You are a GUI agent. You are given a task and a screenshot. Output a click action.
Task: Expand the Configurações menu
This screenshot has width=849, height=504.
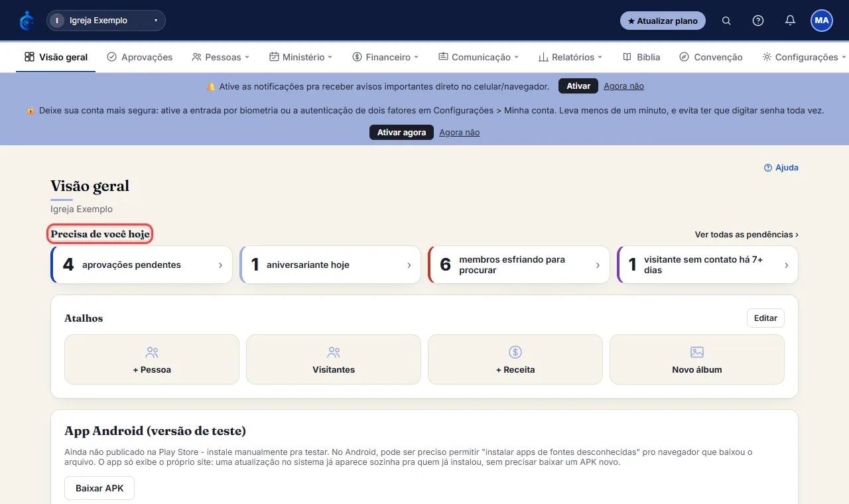(x=805, y=57)
